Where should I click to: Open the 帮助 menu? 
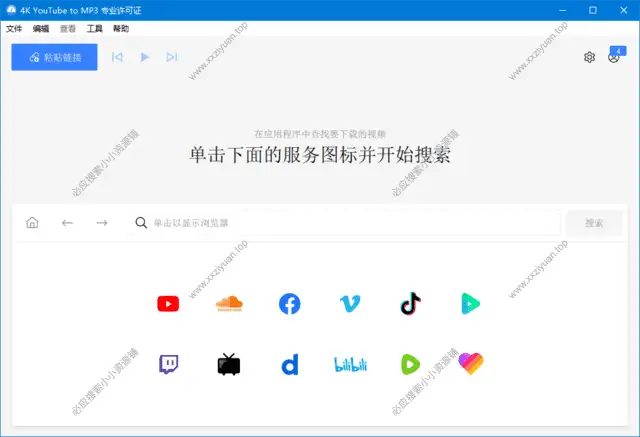point(121,29)
